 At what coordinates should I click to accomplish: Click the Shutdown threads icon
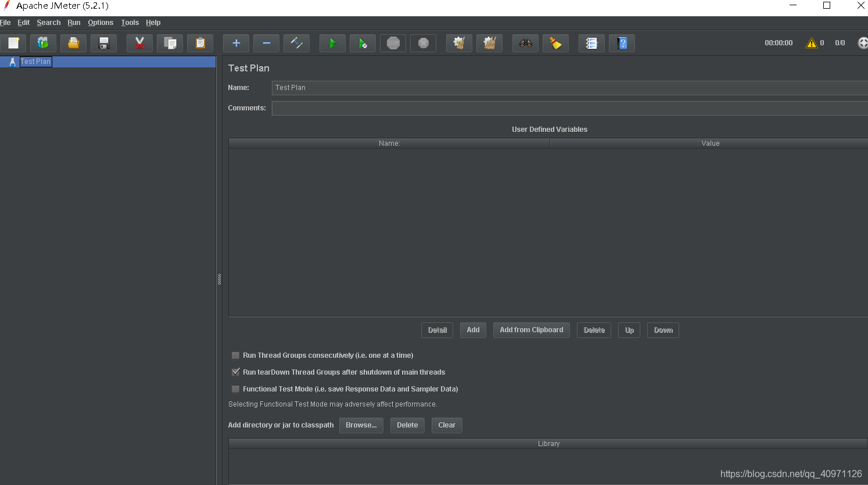[x=424, y=43]
